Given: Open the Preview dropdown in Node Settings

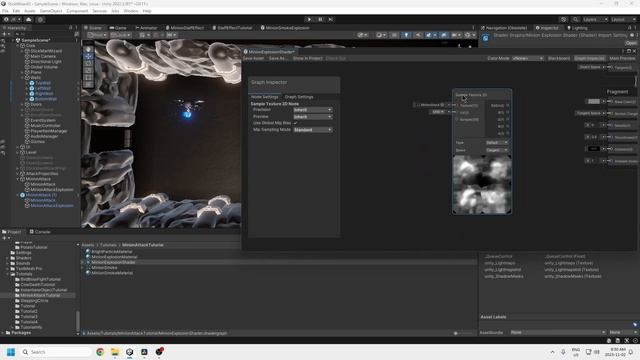Looking at the screenshot, I should (x=313, y=117).
